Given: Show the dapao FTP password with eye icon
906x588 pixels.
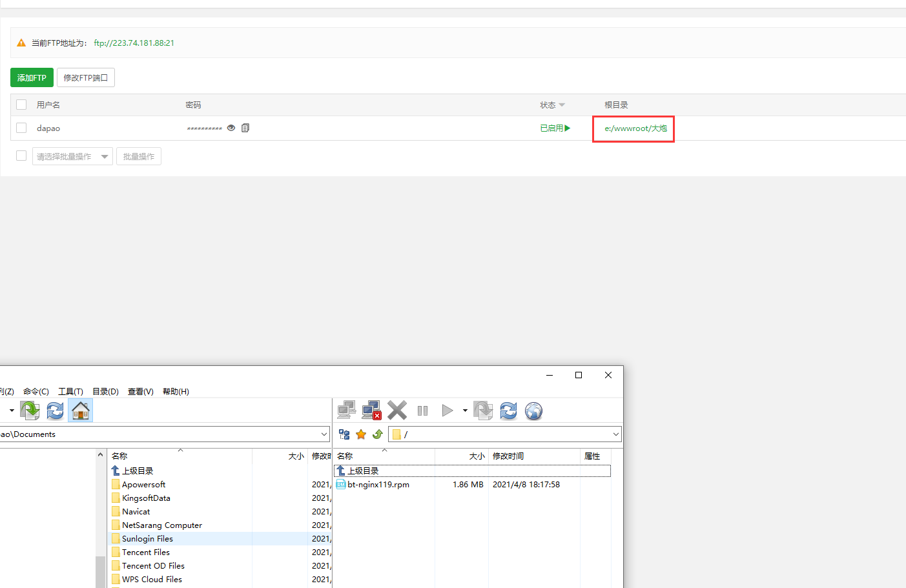Looking at the screenshot, I should (231, 128).
